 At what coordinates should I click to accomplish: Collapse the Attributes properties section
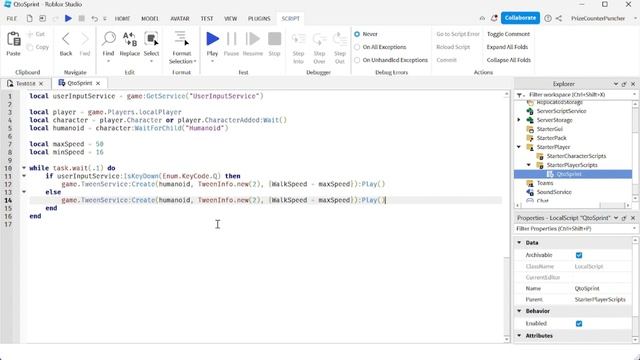[x=519, y=336]
